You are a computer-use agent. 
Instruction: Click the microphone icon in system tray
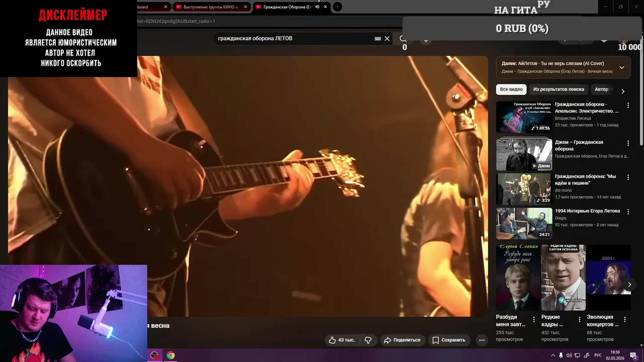click(x=561, y=355)
